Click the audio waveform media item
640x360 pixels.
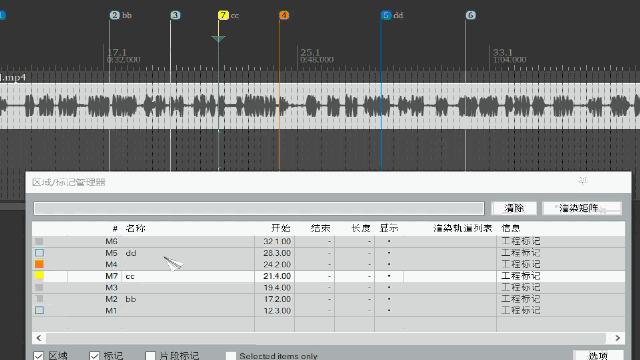coord(320,106)
